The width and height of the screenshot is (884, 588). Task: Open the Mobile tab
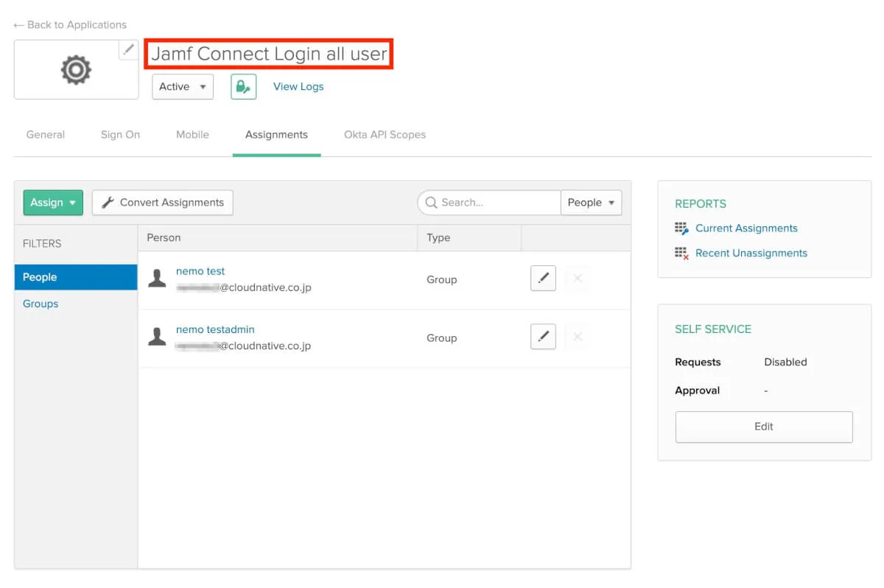click(x=192, y=135)
